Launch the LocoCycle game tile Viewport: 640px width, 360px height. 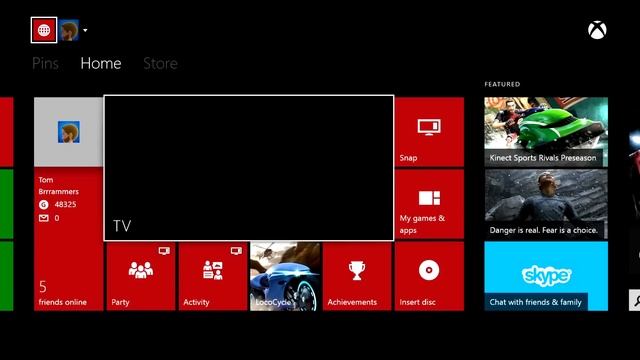point(285,276)
